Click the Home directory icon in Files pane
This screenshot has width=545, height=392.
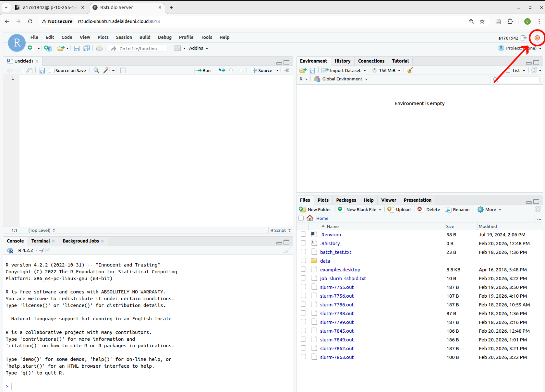pos(310,218)
